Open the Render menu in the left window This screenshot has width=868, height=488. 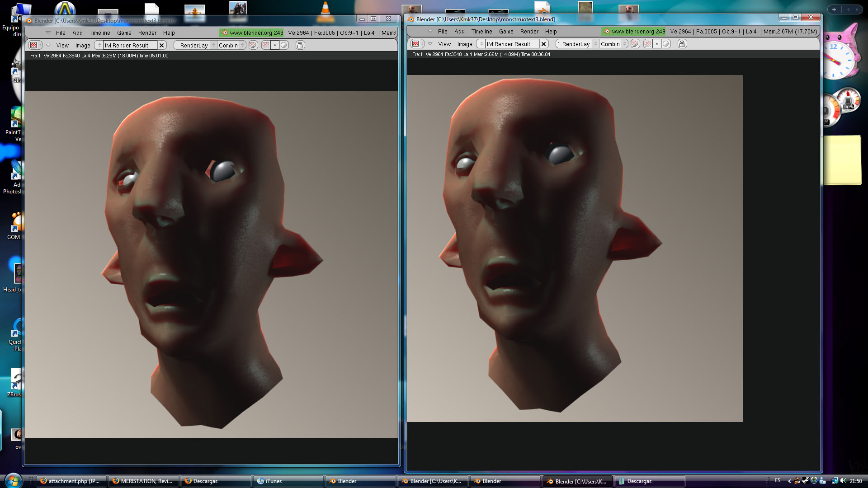tap(147, 33)
